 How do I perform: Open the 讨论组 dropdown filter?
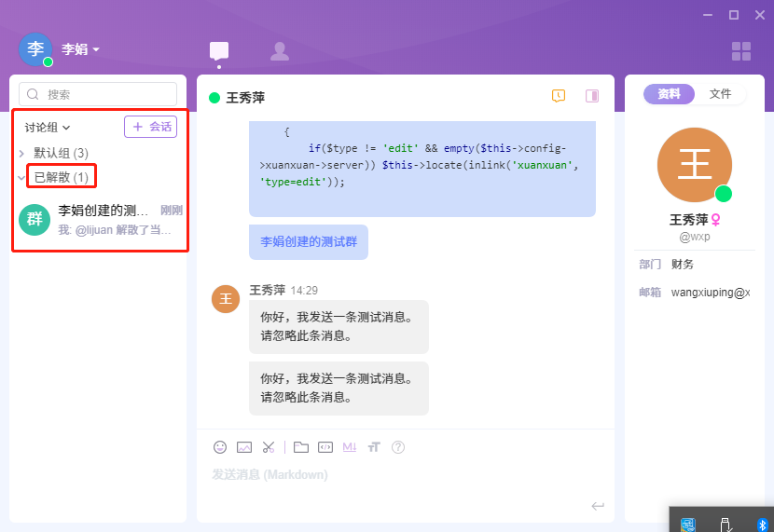click(x=48, y=127)
